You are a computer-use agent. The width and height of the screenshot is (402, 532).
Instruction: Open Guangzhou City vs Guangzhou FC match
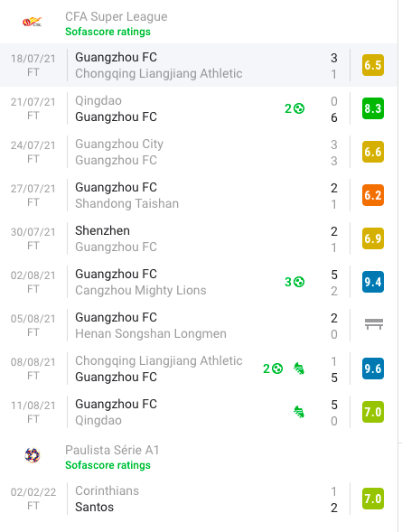point(199,152)
